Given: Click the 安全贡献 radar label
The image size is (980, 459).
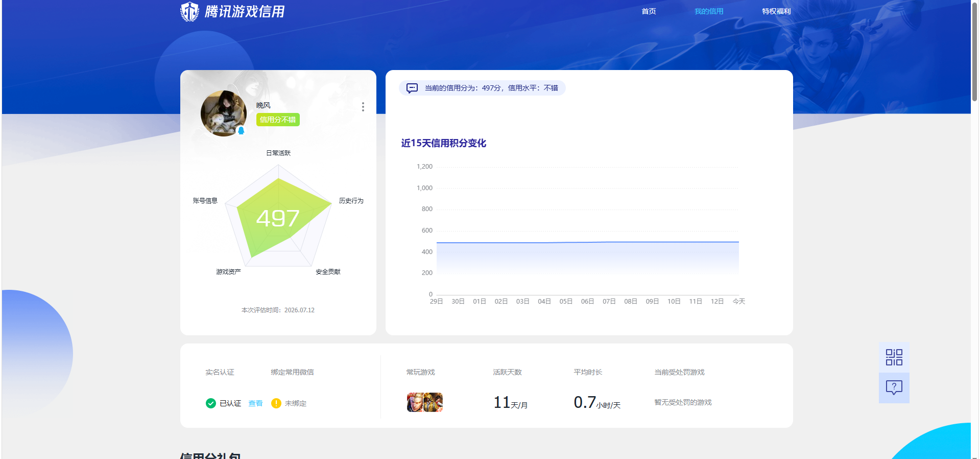Looking at the screenshot, I should (x=328, y=271).
